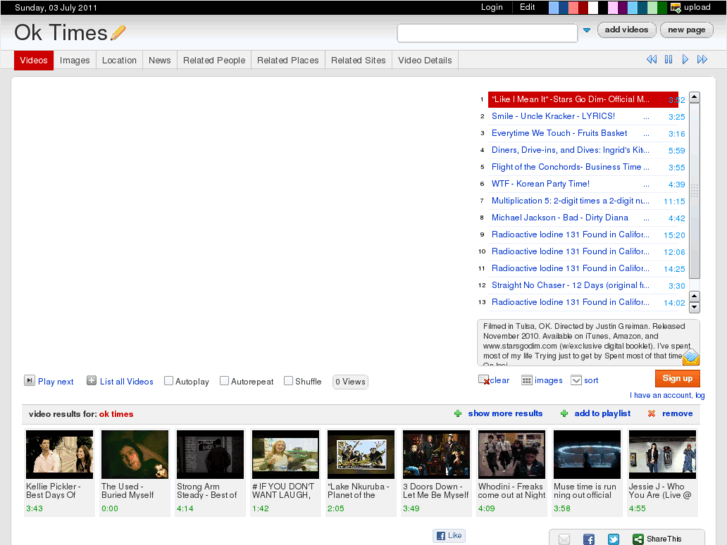Skip to previous video with rewind icon
Image resolution: width=727 pixels, height=545 pixels.
(651, 59)
